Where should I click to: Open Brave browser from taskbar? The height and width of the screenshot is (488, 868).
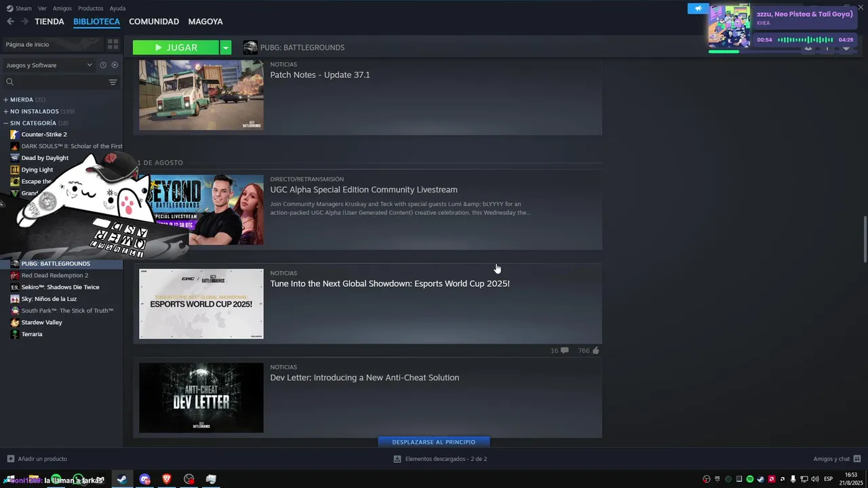pyautogui.click(x=167, y=479)
